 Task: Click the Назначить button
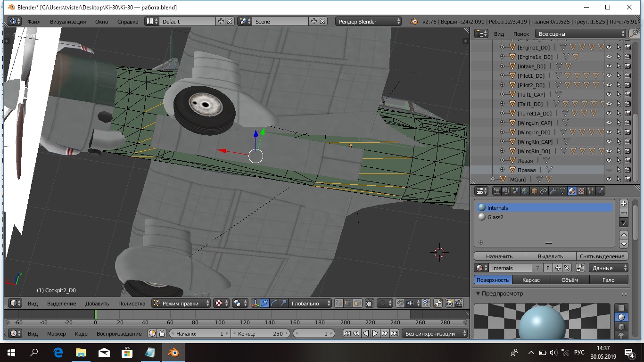[x=499, y=256]
